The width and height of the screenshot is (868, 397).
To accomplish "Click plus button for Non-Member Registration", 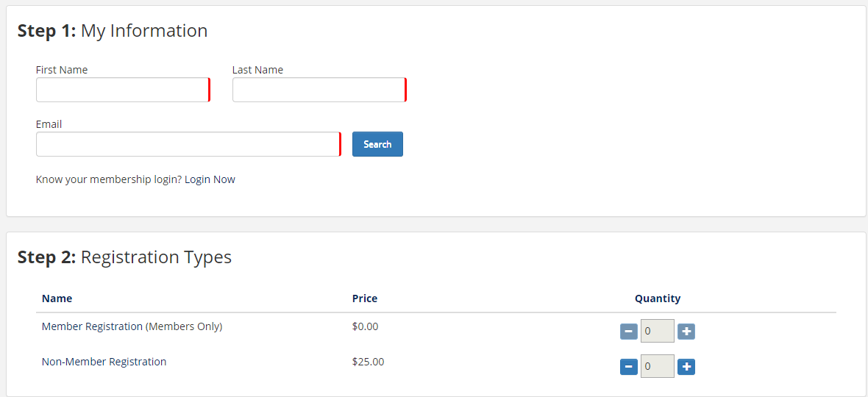I will click(x=686, y=366).
